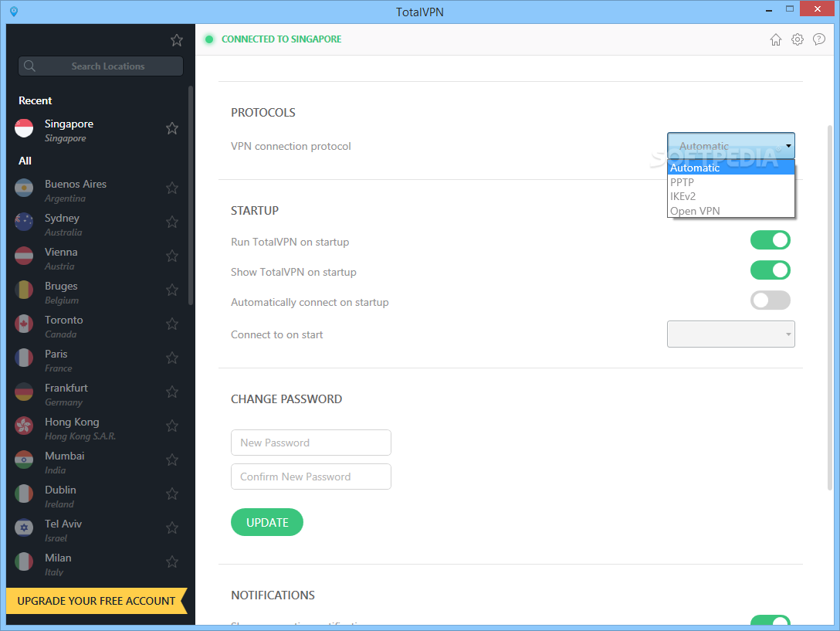Select Bruges Belgium location
Viewport: 840px width, 631px height.
tap(97, 292)
